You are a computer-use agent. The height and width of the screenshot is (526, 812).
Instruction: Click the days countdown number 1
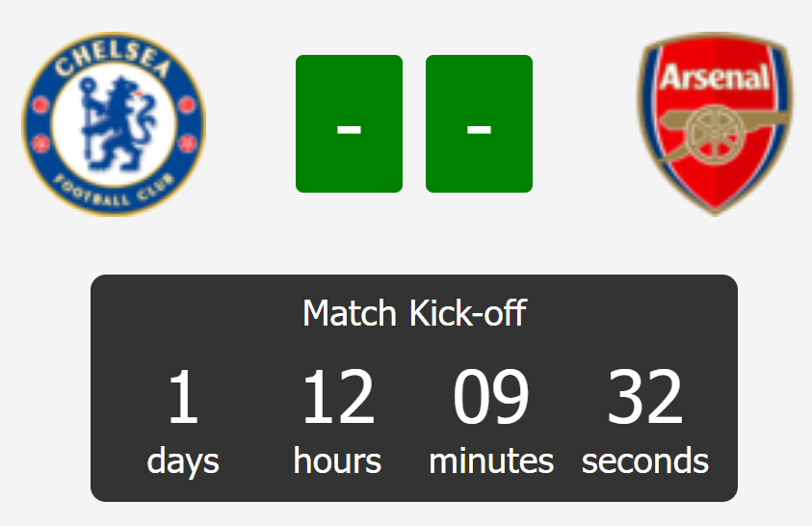pos(183,396)
